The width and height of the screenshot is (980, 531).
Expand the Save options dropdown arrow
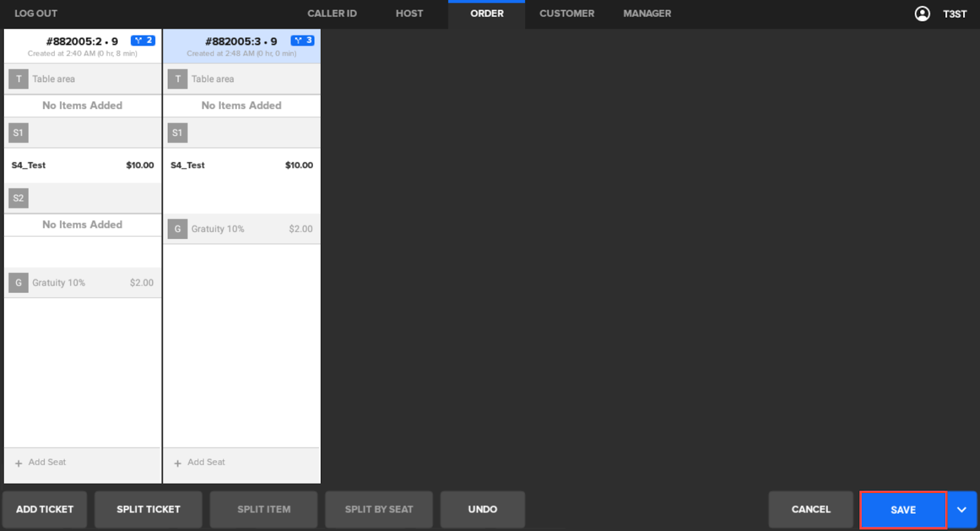click(x=962, y=510)
